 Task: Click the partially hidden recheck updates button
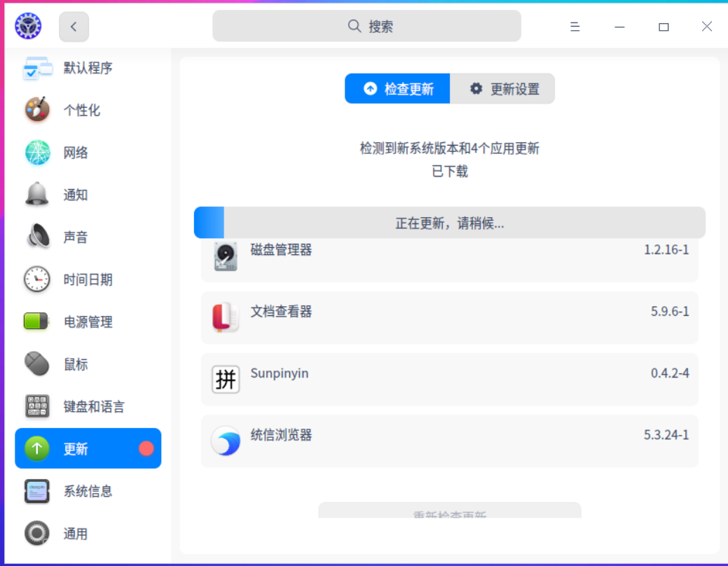click(x=449, y=510)
